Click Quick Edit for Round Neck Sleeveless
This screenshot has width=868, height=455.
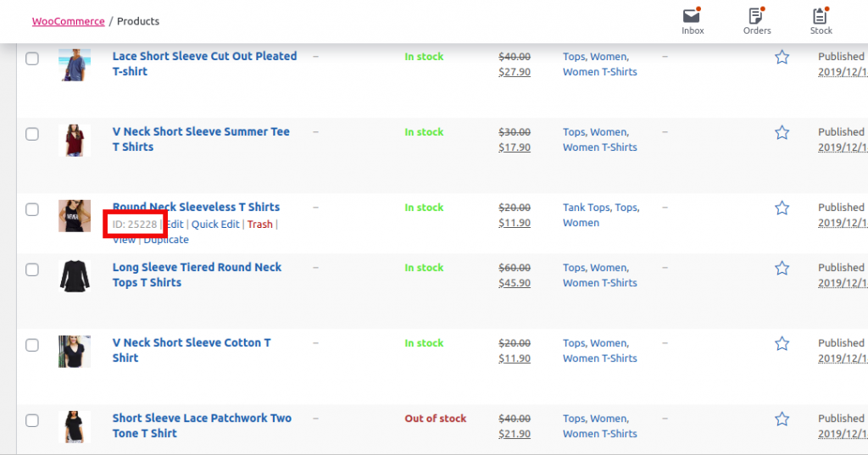215,225
